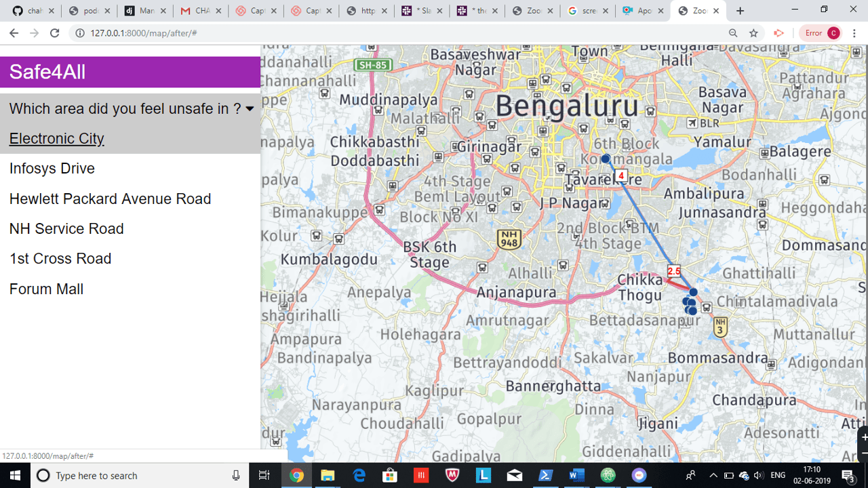
Task: Click the blue route marker near Koramangala
Action: tap(606, 159)
